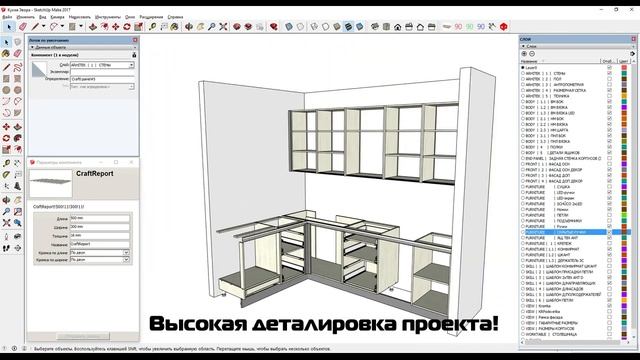The height and width of the screenshot is (360, 640).
Task: Collapse the Данные объекта section
Action: pos(33,47)
